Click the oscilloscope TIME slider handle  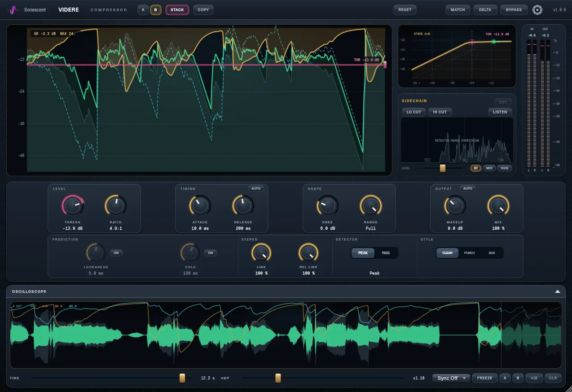pyautogui.click(x=182, y=378)
